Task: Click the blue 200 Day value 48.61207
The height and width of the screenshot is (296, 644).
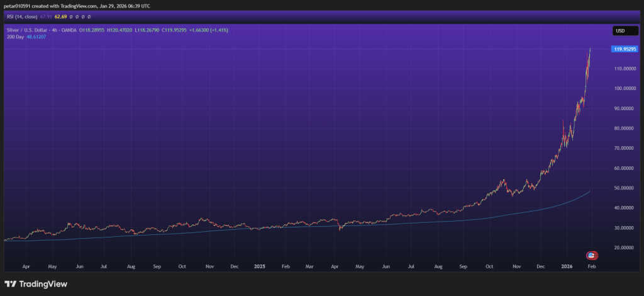Action: (35, 37)
